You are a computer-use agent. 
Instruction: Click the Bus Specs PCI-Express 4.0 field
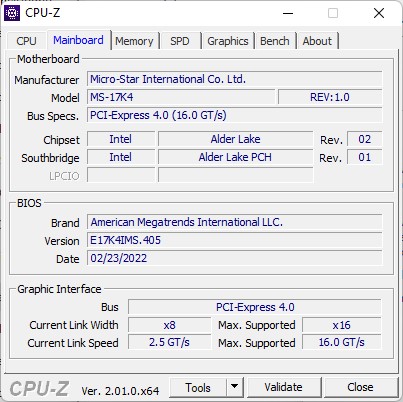[x=235, y=115]
